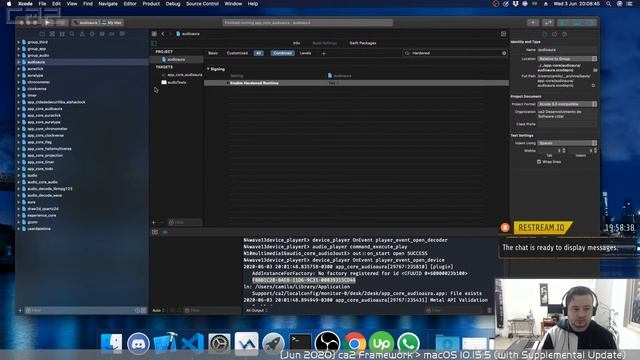Switch to the Info tab

point(296,43)
